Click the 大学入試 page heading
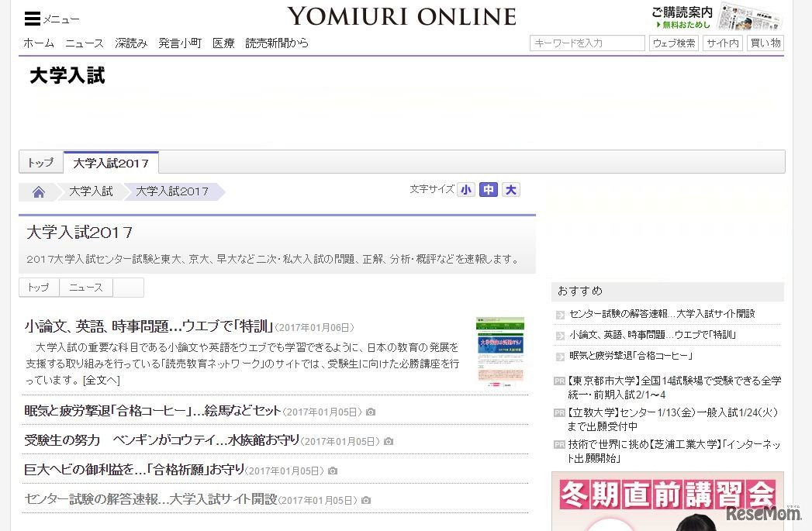 (x=67, y=75)
